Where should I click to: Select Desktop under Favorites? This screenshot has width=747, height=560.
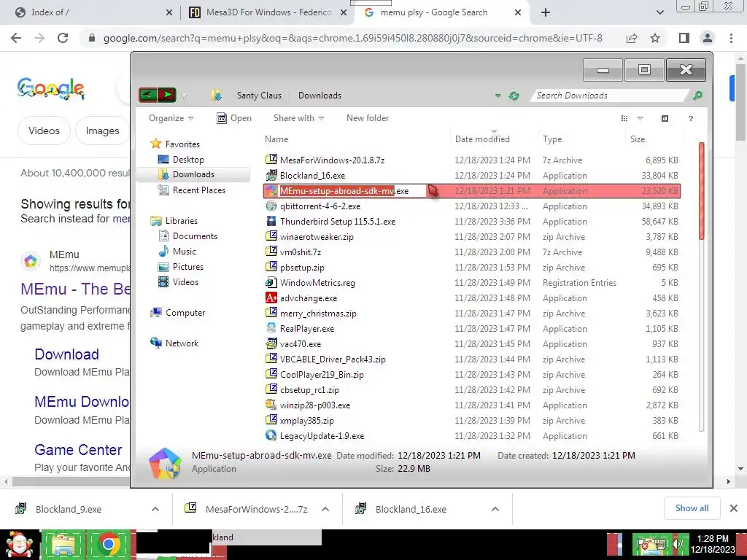pyautogui.click(x=188, y=160)
